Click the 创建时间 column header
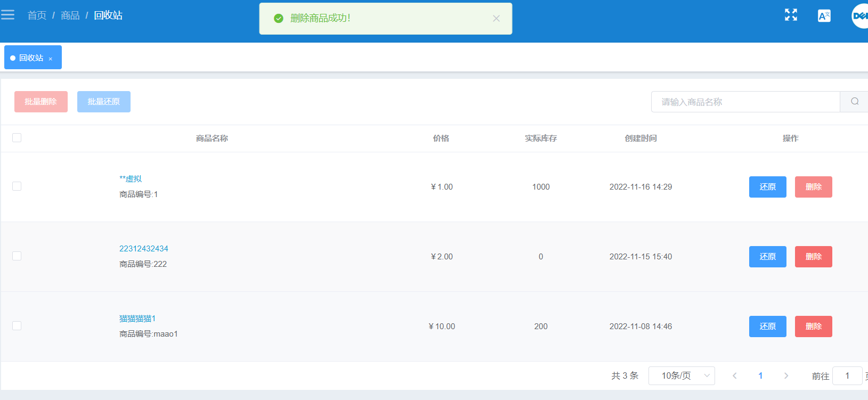 pyautogui.click(x=641, y=138)
